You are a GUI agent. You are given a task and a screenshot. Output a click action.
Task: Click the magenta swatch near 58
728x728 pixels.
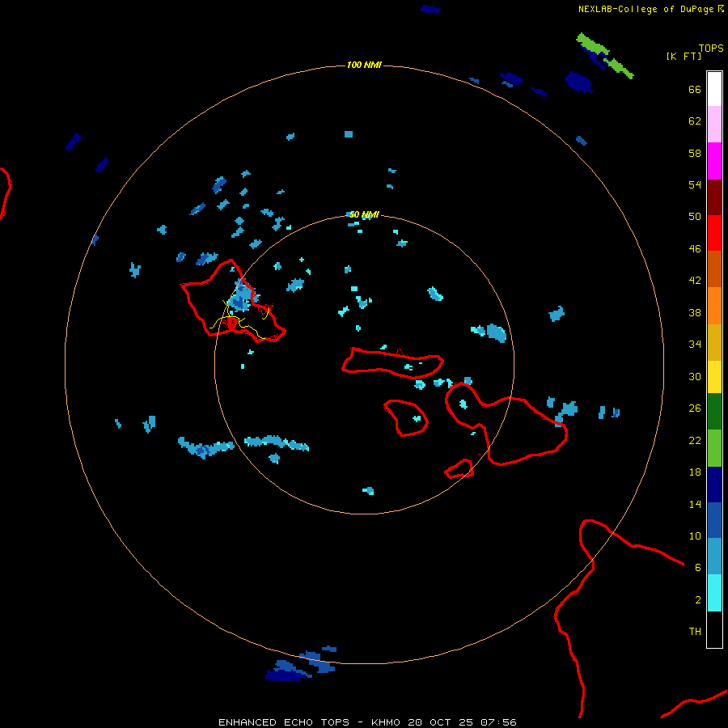(714, 161)
